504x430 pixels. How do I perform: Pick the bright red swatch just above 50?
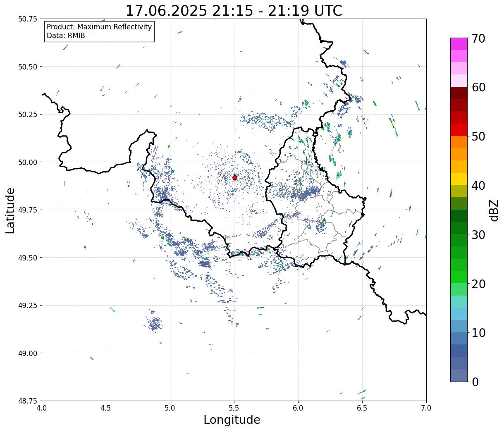459,129
